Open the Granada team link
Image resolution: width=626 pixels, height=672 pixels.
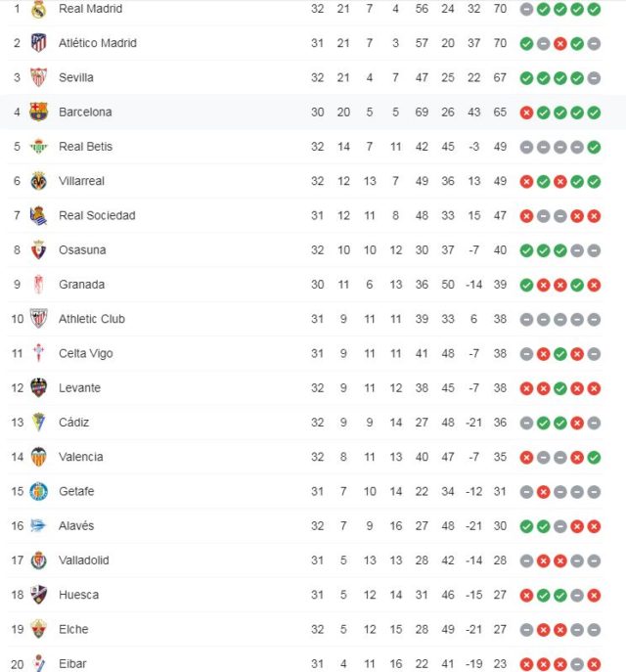click(x=81, y=285)
